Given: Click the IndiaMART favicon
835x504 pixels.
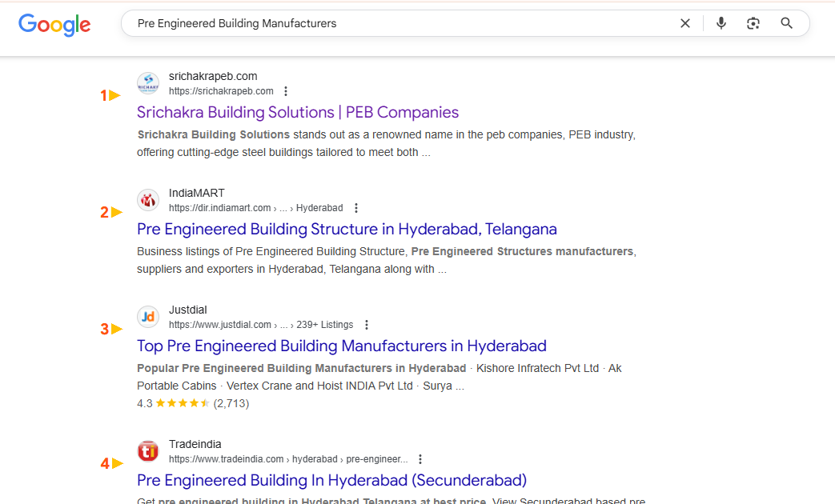Looking at the screenshot, I should tap(148, 200).
